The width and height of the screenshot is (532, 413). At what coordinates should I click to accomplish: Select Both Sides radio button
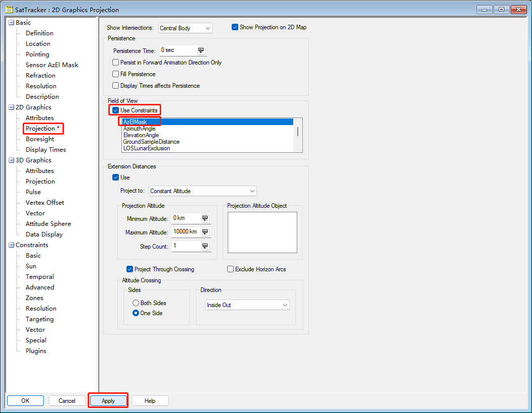(136, 303)
